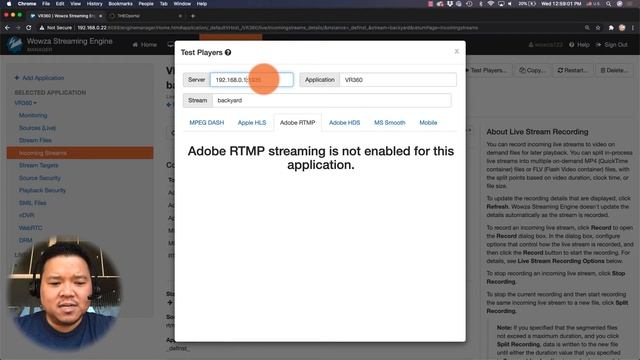
Task: Select Incoming Streams in the sidebar
Action: click(x=80, y=153)
